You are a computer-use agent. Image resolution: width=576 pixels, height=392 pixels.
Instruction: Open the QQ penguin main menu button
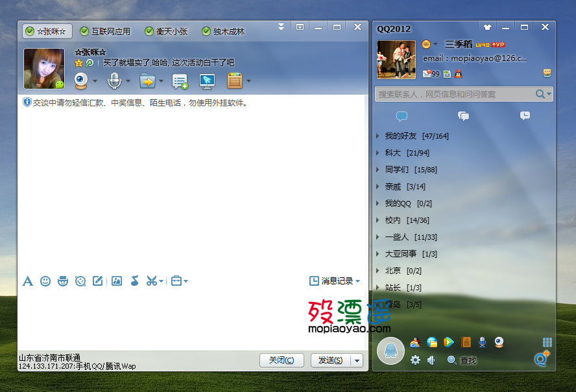[390, 351]
